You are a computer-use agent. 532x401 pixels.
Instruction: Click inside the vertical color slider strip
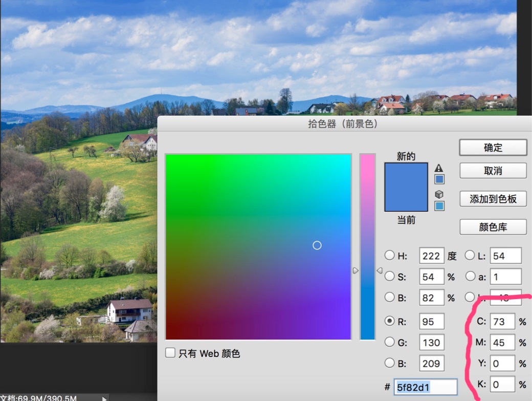tap(367, 246)
